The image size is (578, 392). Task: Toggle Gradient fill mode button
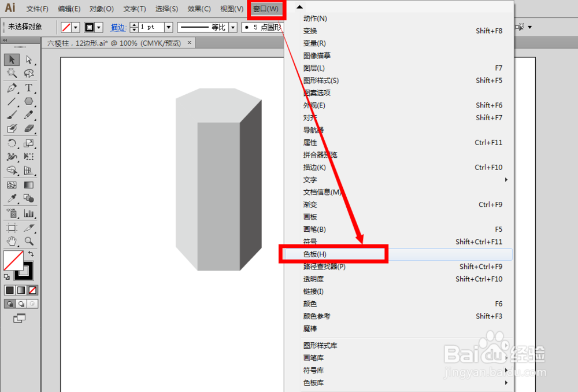pyautogui.click(x=21, y=290)
